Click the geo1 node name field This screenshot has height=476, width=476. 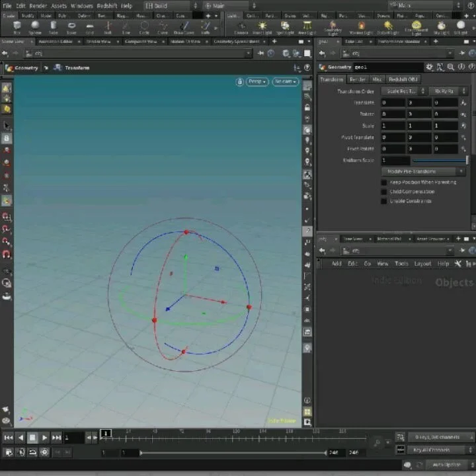click(x=388, y=67)
